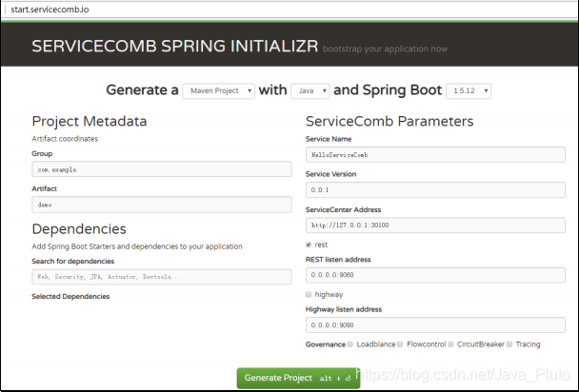Click the Highway listen address field
The image size is (579, 392).
(x=435, y=324)
